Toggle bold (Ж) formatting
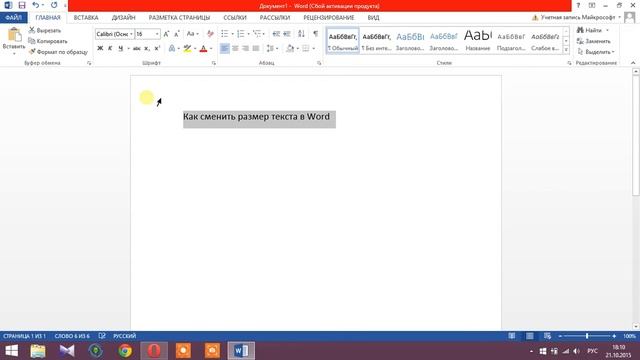The height and width of the screenshot is (360, 640). point(100,48)
